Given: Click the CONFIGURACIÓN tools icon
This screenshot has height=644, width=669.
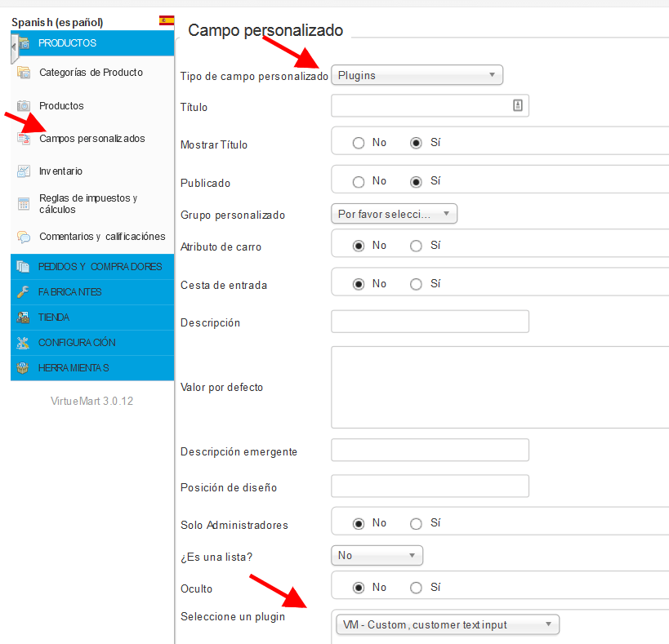Looking at the screenshot, I should point(23,342).
